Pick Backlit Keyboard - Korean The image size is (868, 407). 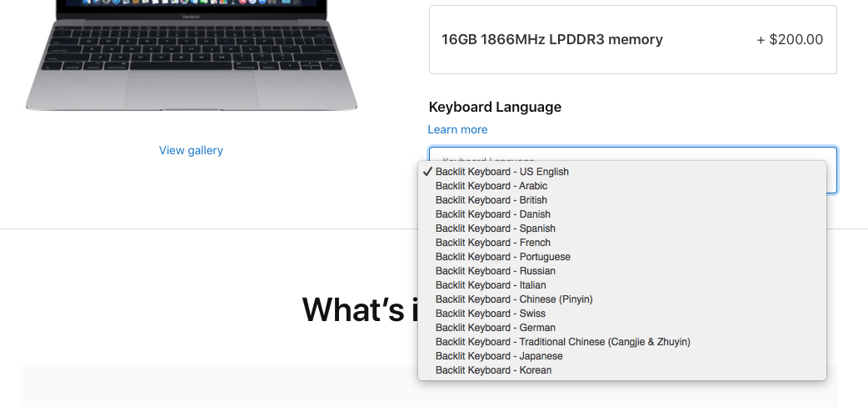click(622, 370)
